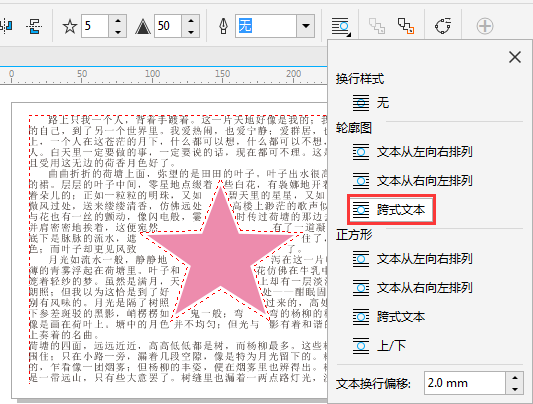Increase the text wrap offset value
This screenshot has height=404, width=533.
pos(515,377)
